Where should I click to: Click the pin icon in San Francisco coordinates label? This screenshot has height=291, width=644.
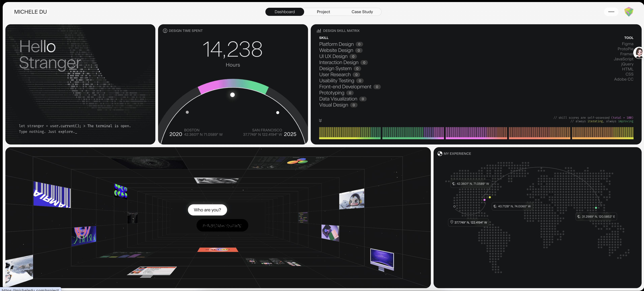point(452,222)
